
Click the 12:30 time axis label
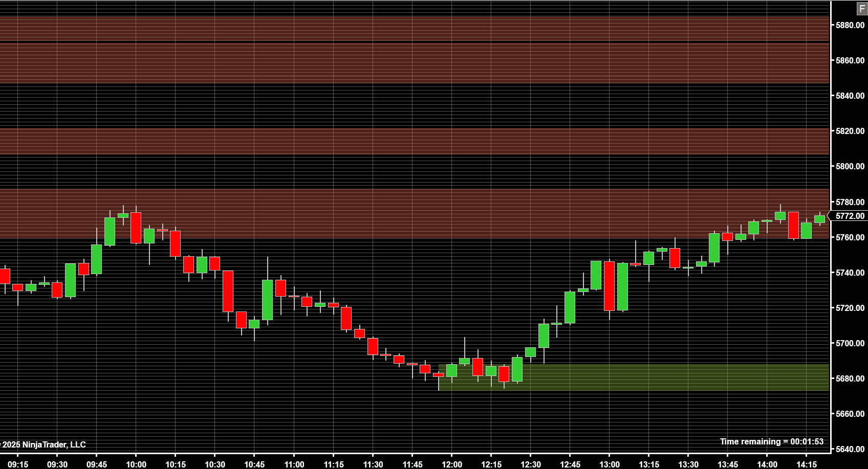531,464
